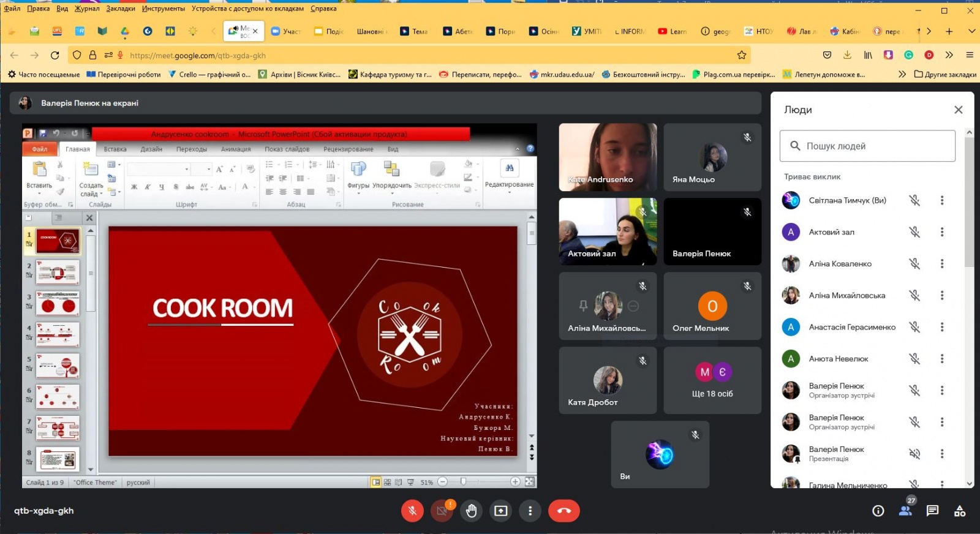Bookmark this page with star icon

(742, 55)
